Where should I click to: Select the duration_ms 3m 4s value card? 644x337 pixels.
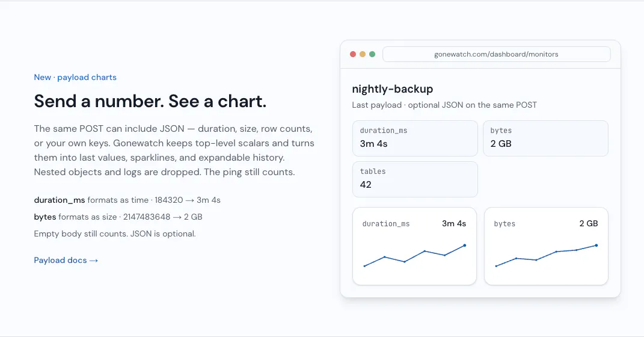[x=415, y=138]
